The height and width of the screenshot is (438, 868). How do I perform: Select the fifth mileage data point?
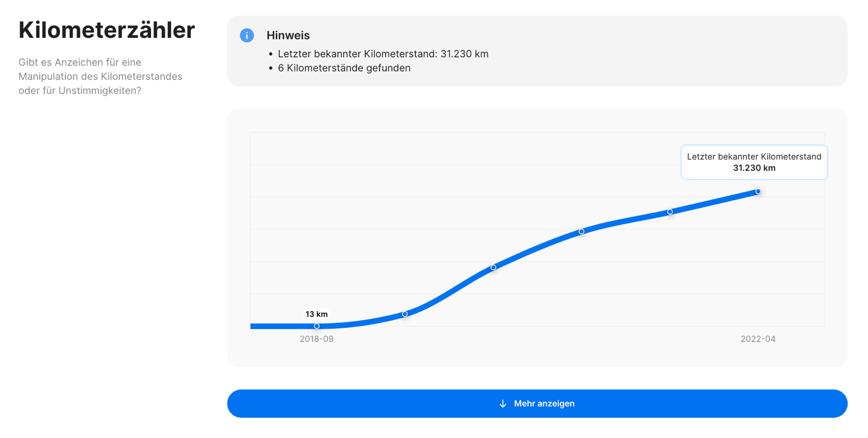pos(670,212)
